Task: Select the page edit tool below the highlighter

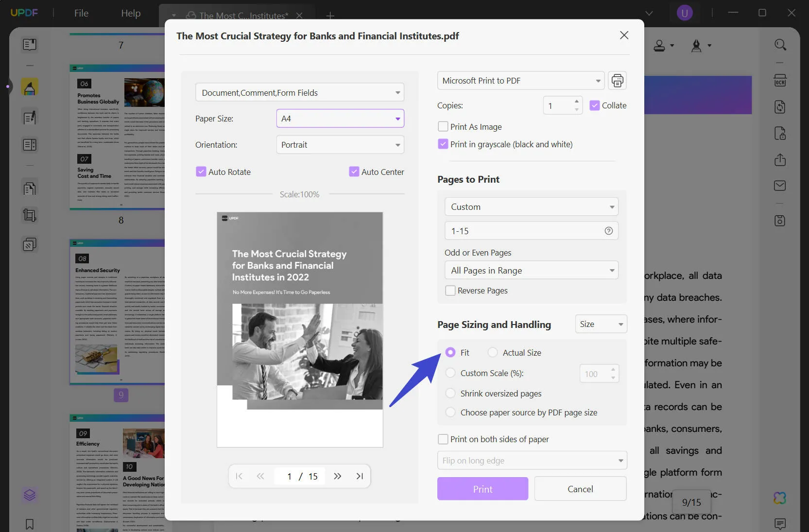Action: point(29,117)
